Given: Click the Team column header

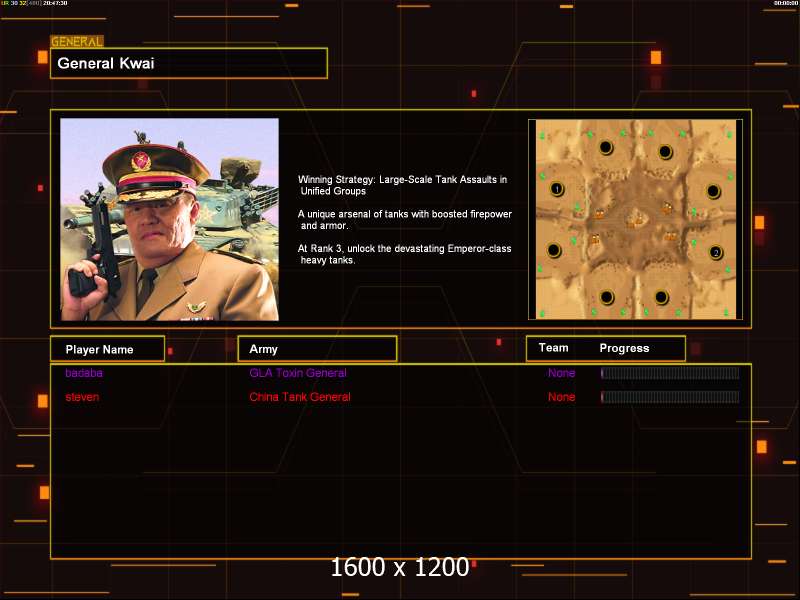Looking at the screenshot, I should [554, 348].
